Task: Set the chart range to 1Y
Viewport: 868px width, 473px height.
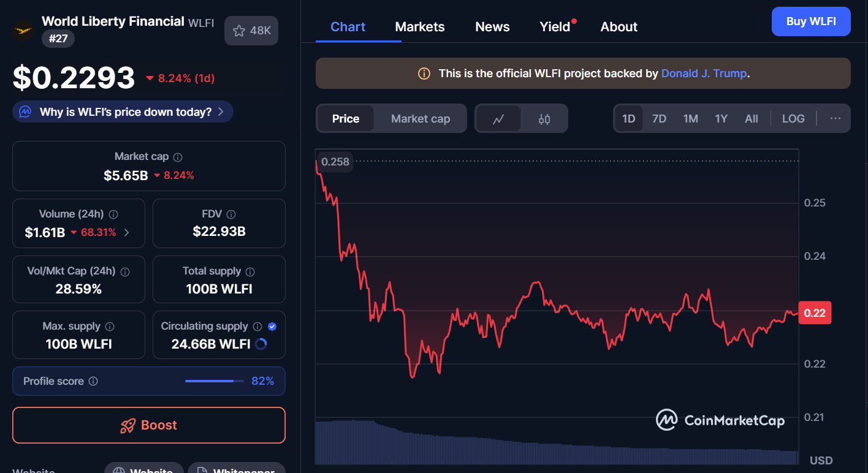Action: tap(721, 119)
